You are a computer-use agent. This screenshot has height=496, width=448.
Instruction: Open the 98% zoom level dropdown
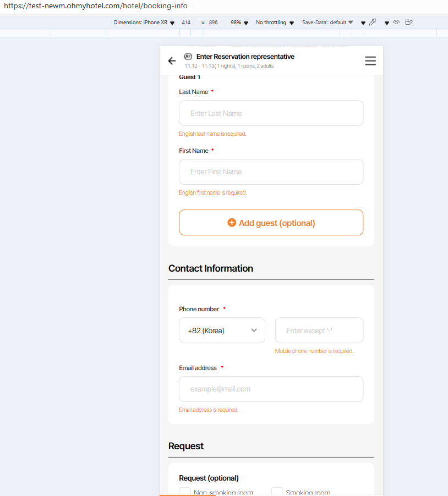[239, 23]
